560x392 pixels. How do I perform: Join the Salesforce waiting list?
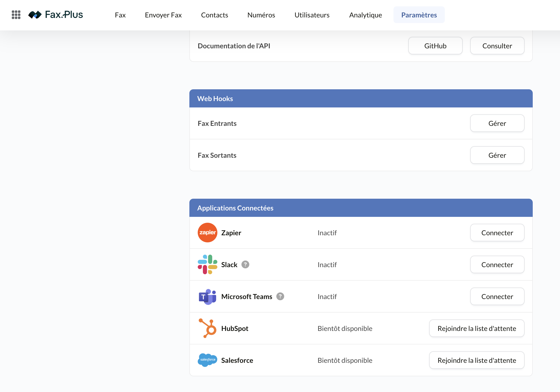click(x=477, y=360)
